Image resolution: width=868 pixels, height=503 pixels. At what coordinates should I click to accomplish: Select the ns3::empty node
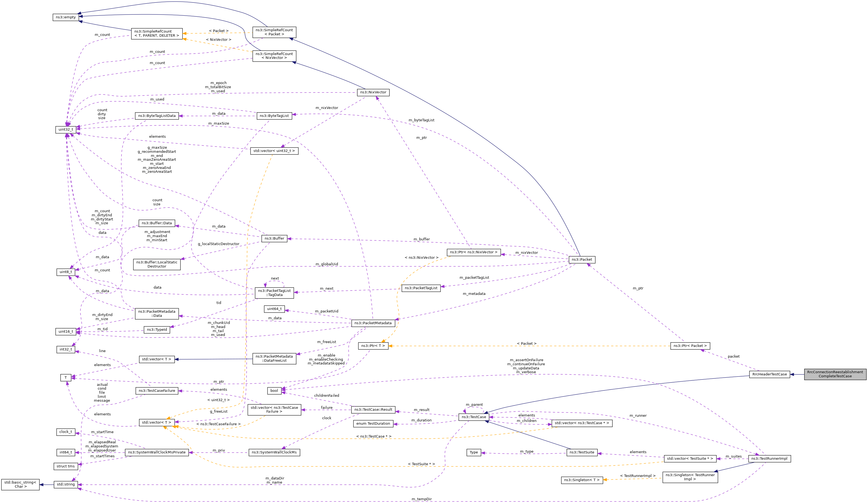(x=66, y=17)
